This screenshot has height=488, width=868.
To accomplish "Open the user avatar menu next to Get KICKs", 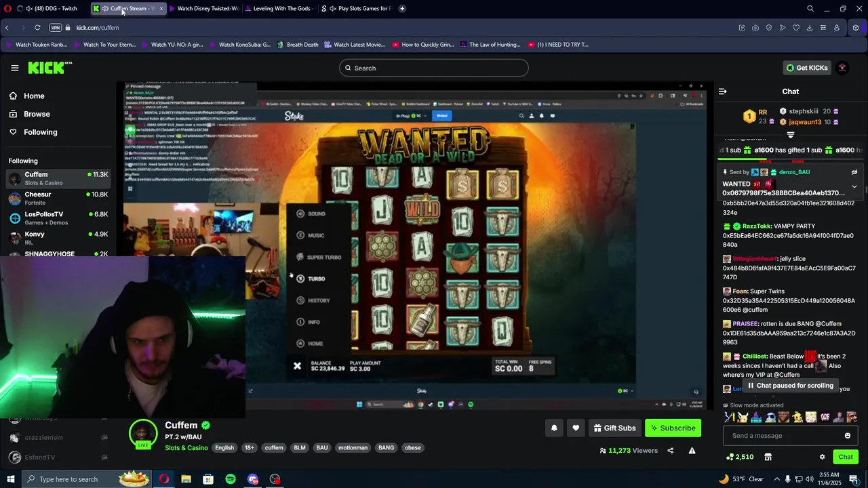I will pos(842,68).
